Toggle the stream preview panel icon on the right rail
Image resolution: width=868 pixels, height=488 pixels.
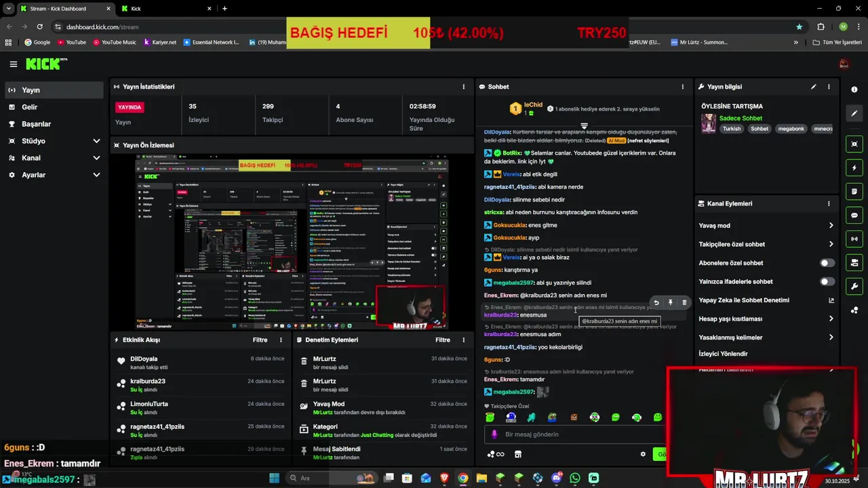854,144
